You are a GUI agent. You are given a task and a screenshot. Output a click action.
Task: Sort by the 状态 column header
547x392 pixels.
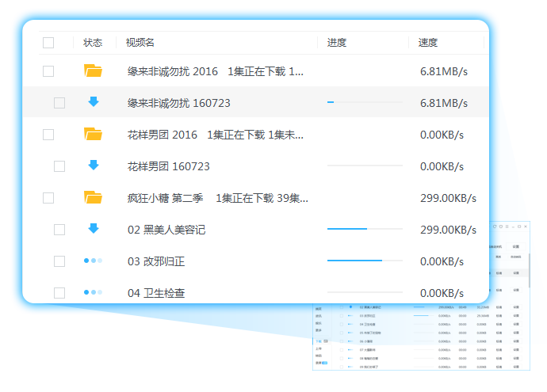coord(93,43)
